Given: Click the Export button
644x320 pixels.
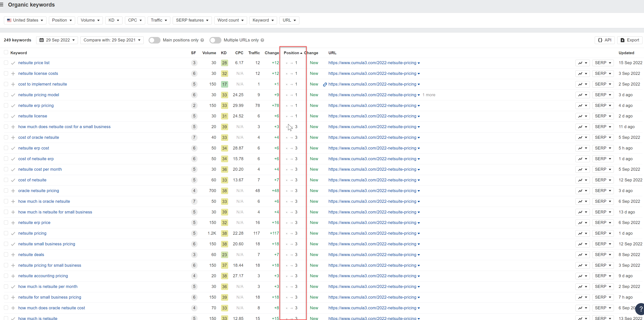Looking at the screenshot, I should (630, 40).
